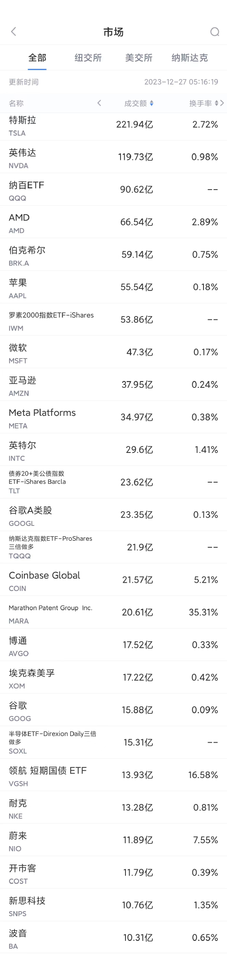Tap the back arrow icon
227x980 pixels.
tap(14, 32)
